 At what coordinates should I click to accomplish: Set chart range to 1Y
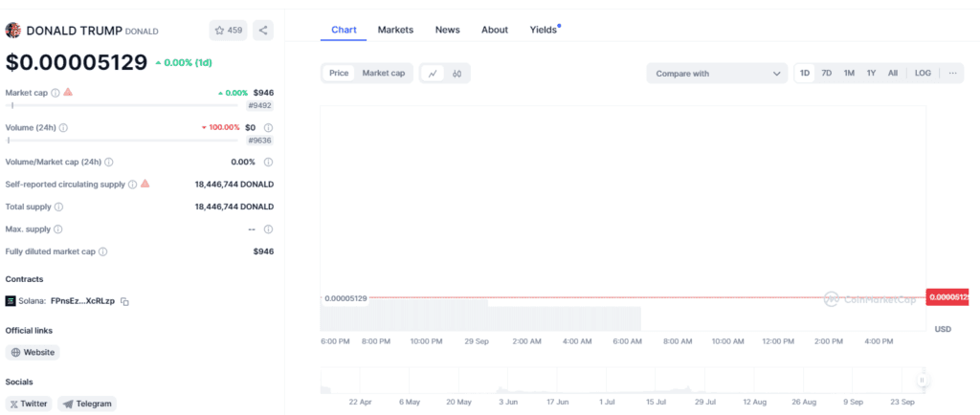point(871,73)
